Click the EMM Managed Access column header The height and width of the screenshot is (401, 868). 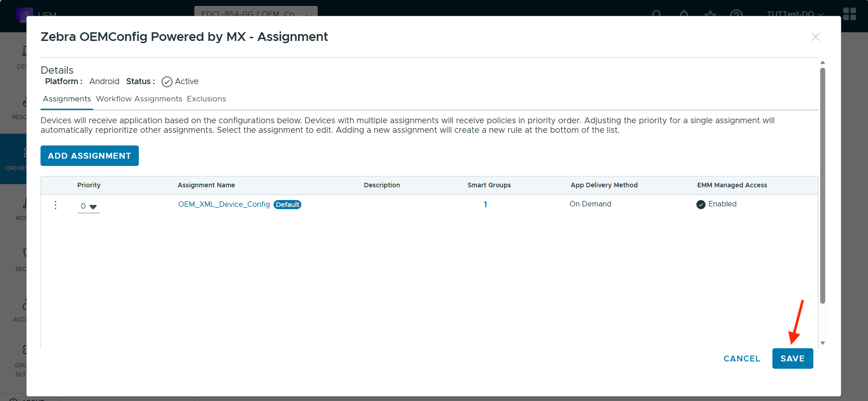click(732, 185)
